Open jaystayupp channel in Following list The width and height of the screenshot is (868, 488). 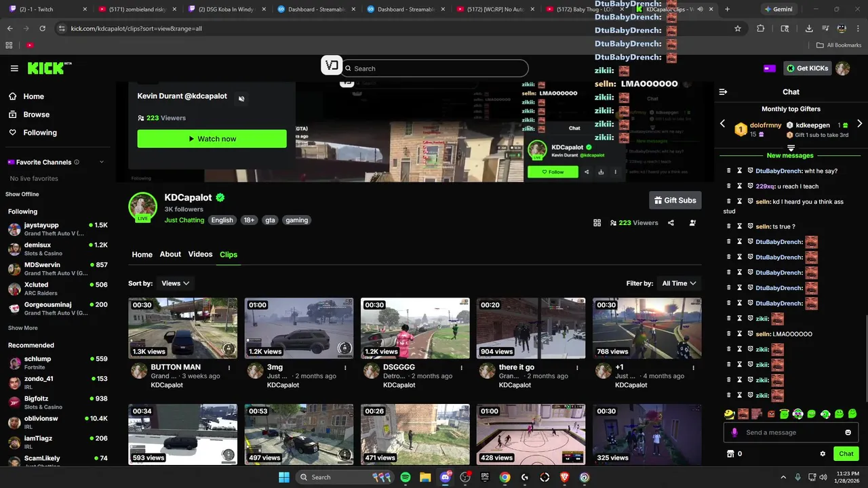(x=58, y=228)
